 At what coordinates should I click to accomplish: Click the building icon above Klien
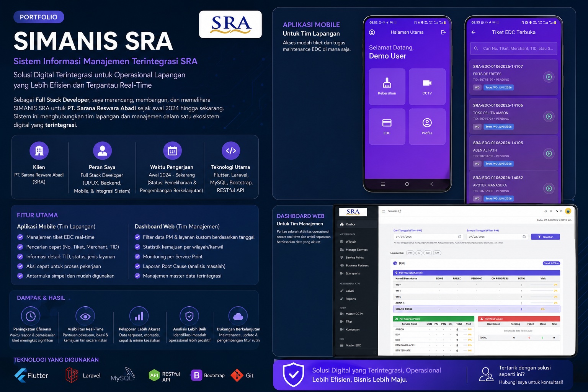(39, 151)
